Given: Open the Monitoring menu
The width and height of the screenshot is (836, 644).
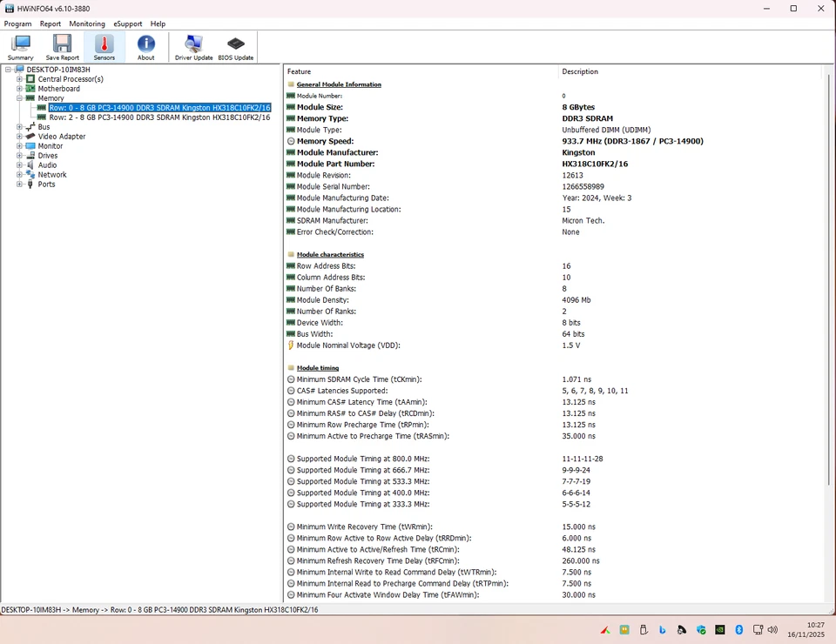Looking at the screenshot, I should pyautogui.click(x=87, y=23).
